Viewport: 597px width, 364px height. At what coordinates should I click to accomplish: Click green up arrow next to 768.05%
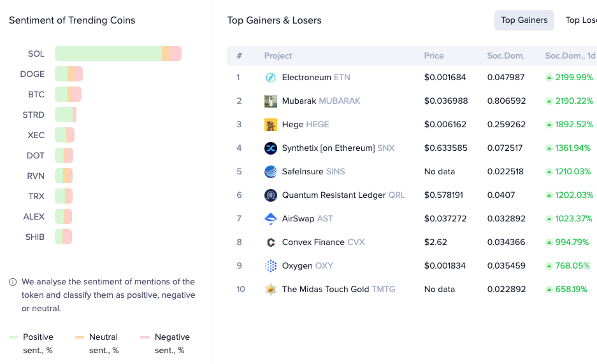[x=549, y=266]
